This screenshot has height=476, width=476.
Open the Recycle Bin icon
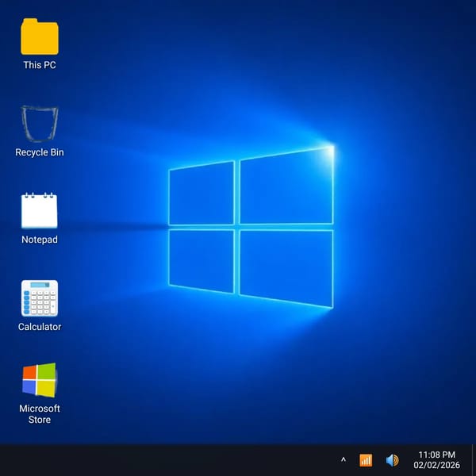40,124
